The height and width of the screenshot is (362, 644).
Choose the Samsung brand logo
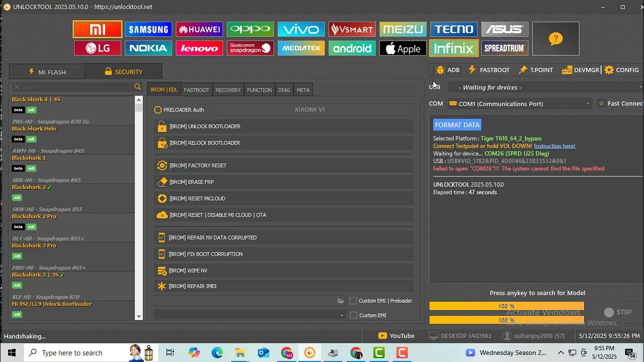coord(148,29)
